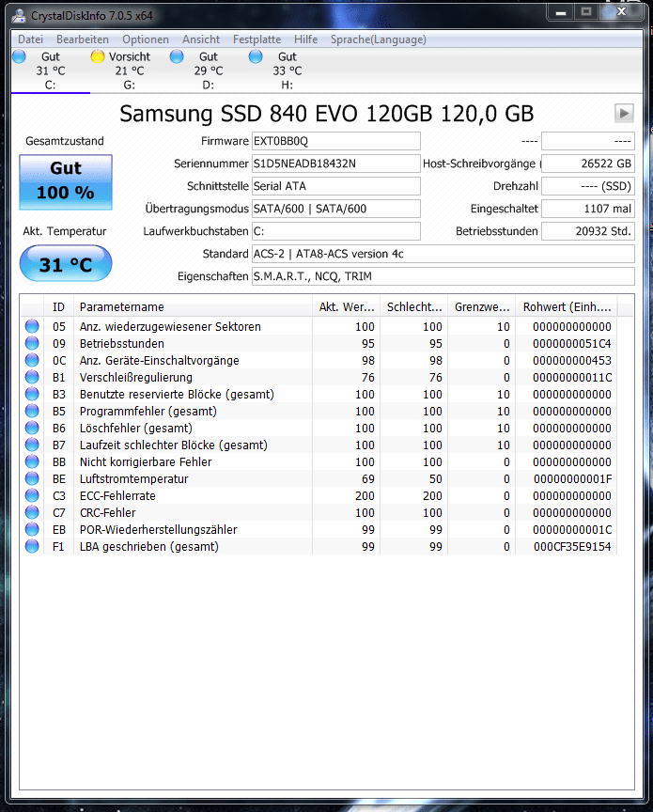Click status orb for Betriebsstunden attribute row
This screenshot has width=653, height=812.
32,343
